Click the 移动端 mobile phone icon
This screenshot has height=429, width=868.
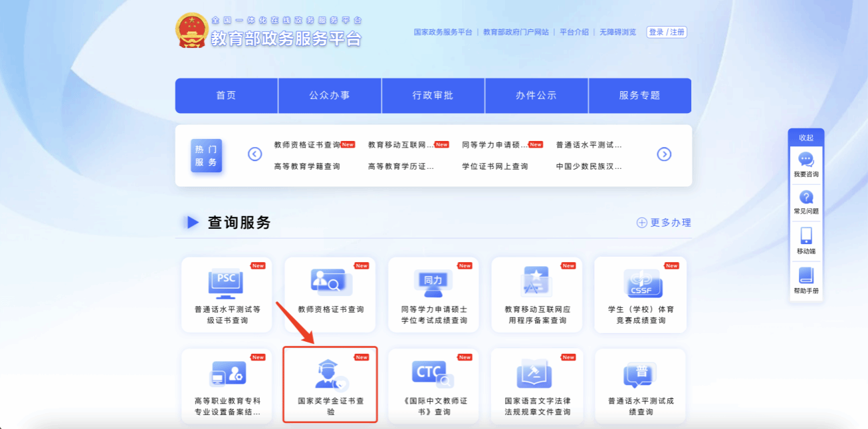click(806, 235)
